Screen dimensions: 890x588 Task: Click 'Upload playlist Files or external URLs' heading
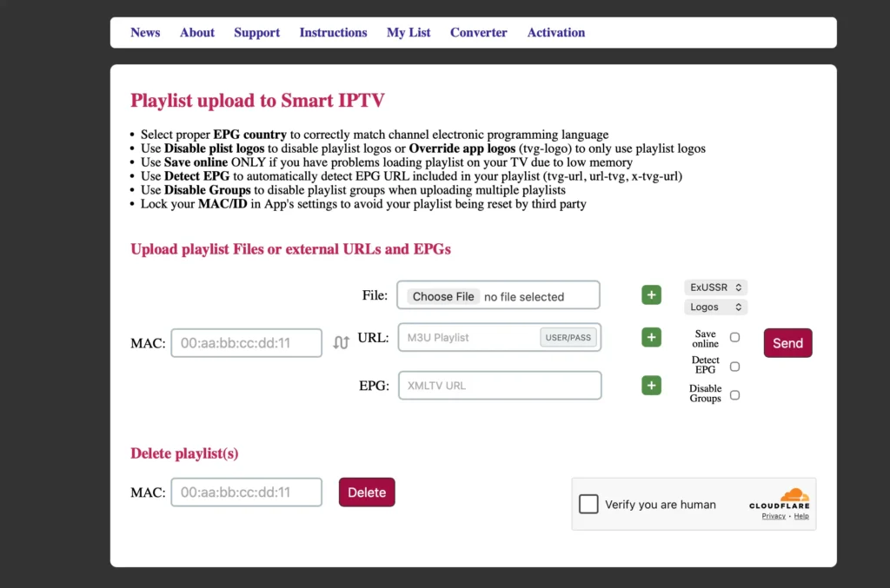[x=290, y=249]
